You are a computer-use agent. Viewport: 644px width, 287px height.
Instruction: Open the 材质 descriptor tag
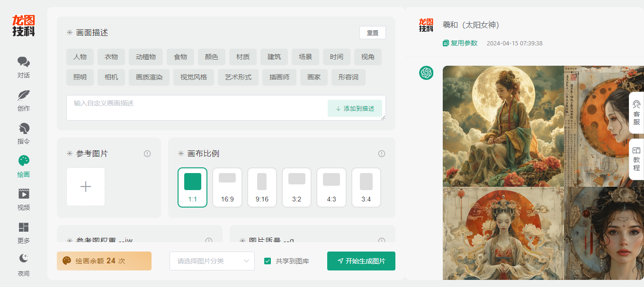[x=243, y=57]
